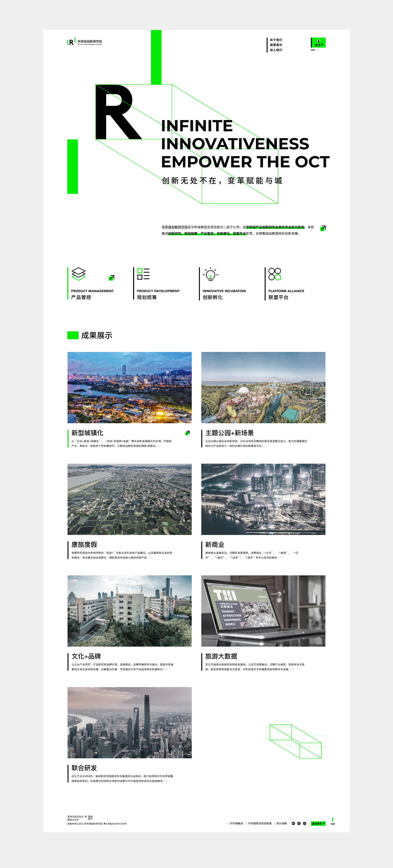Click the TOP back-to-top control
This screenshot has height=868, width=393.
point(332,822)
